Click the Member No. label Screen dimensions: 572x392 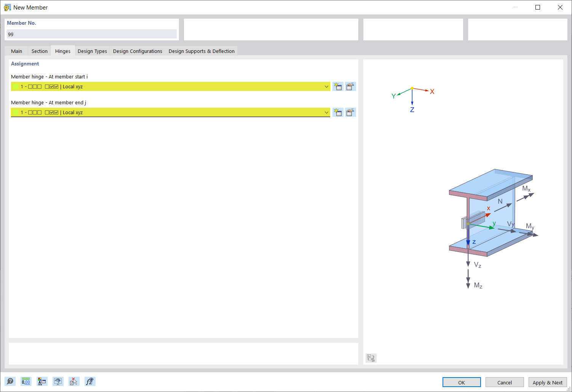21,23
